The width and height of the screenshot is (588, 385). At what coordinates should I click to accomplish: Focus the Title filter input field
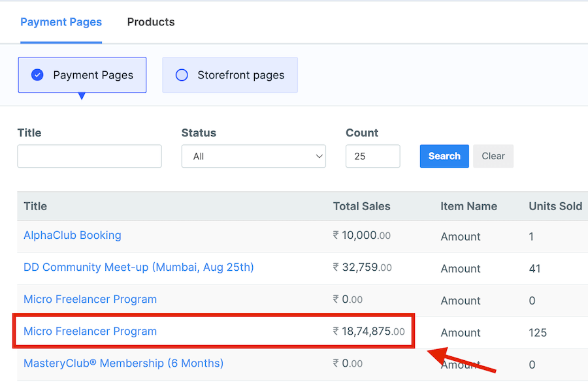tap(90, 156)
